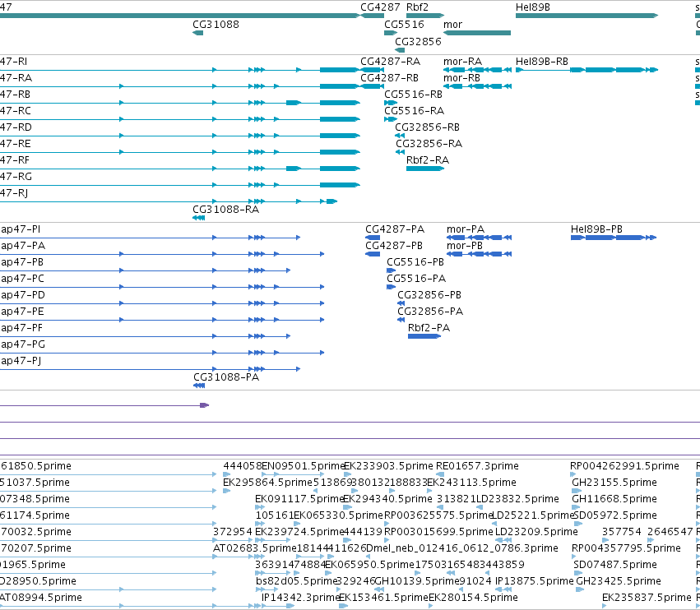Screen dimensions: 700x610
Task: Click the ap47-PI protein label
Action: point(21,229)
